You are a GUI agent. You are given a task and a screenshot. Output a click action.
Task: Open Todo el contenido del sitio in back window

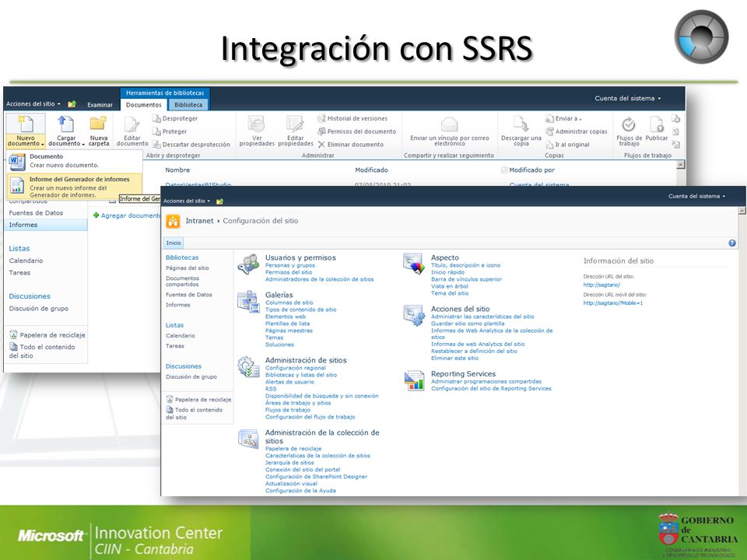click(42, 352)
